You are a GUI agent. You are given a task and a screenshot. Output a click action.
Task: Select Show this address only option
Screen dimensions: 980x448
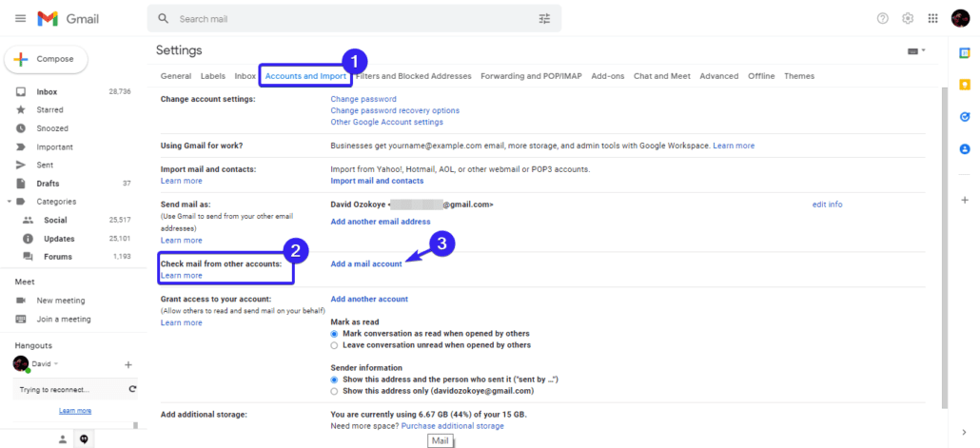click(334, 391)
